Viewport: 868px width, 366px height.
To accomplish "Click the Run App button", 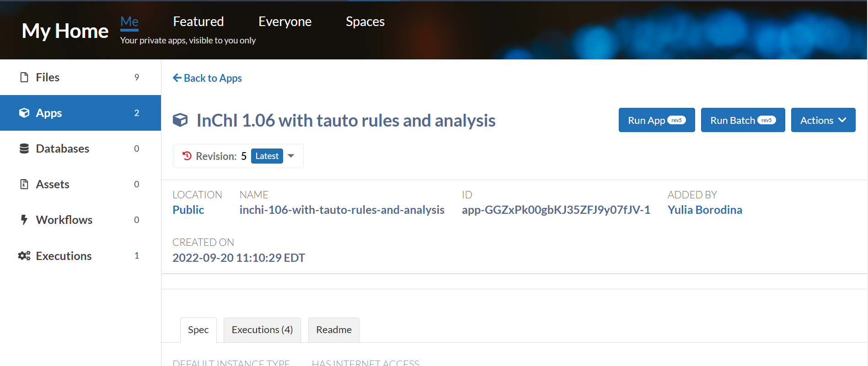I will 656,120.
